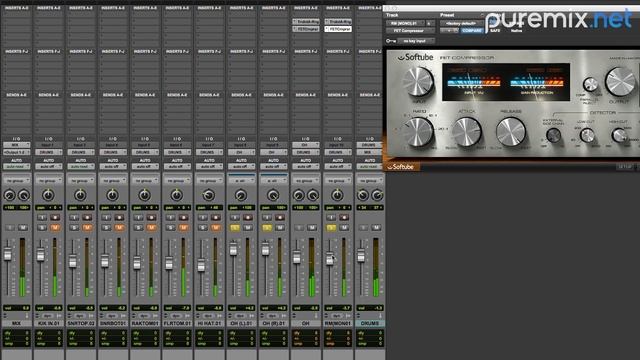Mute the SNRTOP.02 track
Viewport: 640px width, 360px height.
[x=87, y=227]
